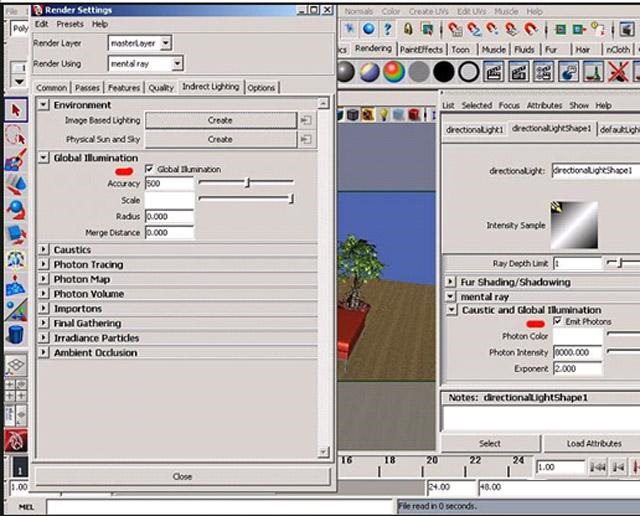The height and width of the screenshot is (516, 640).
Task: Enable snap to points magnet icon
Action: tap(492, 29)
